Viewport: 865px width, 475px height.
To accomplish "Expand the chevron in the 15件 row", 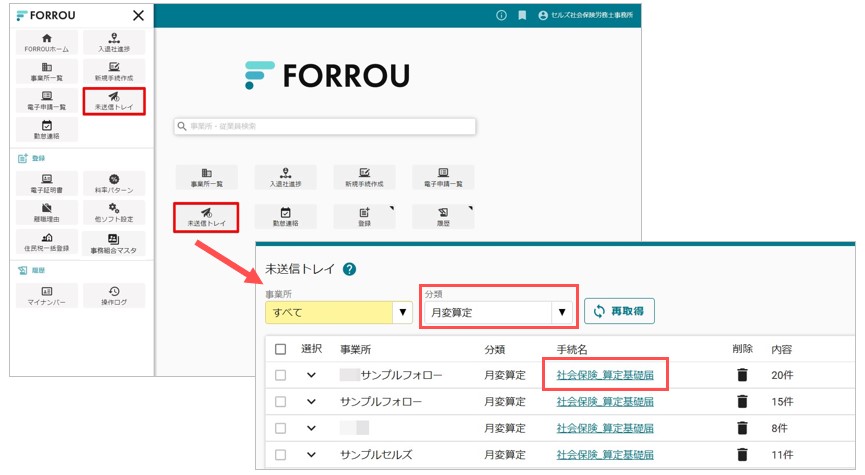I will 311,402.
